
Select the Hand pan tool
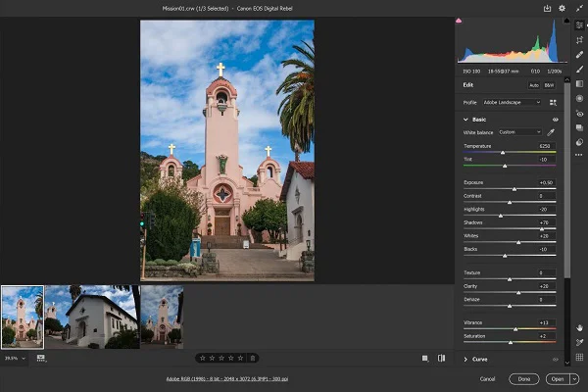tap(580, 327)
